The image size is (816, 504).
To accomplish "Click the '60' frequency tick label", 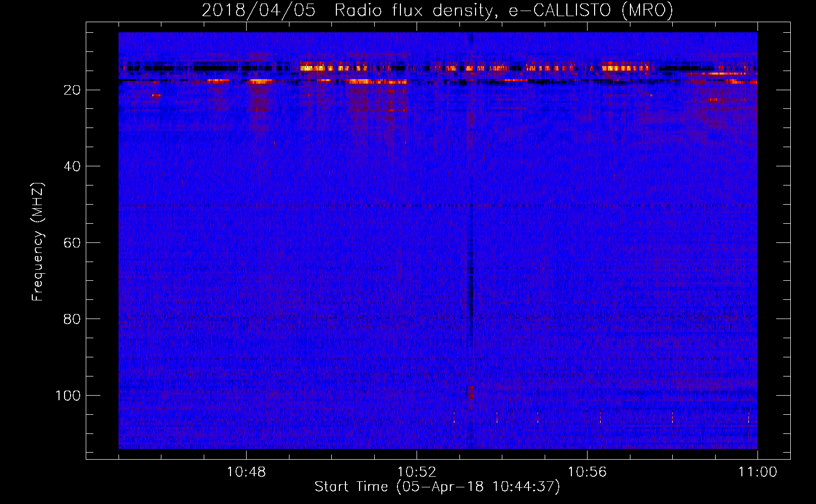I will [72, 243].
